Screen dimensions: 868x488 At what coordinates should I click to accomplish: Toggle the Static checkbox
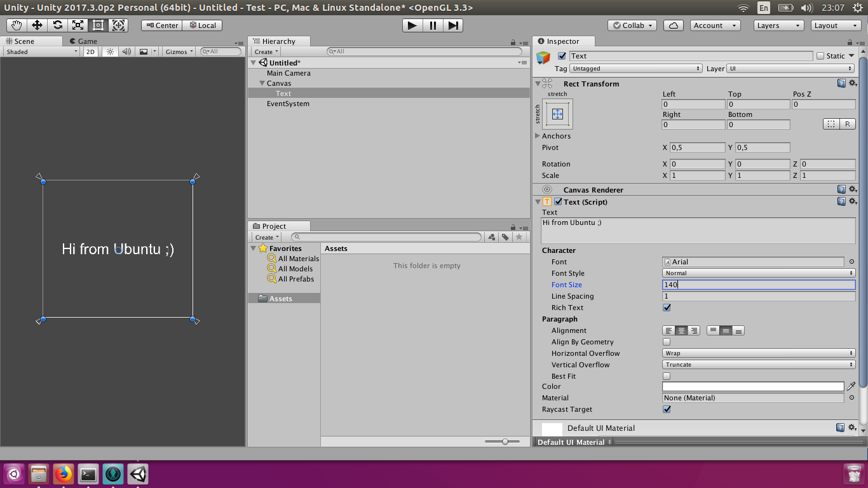pyautogui.click(x=820, y=56)
